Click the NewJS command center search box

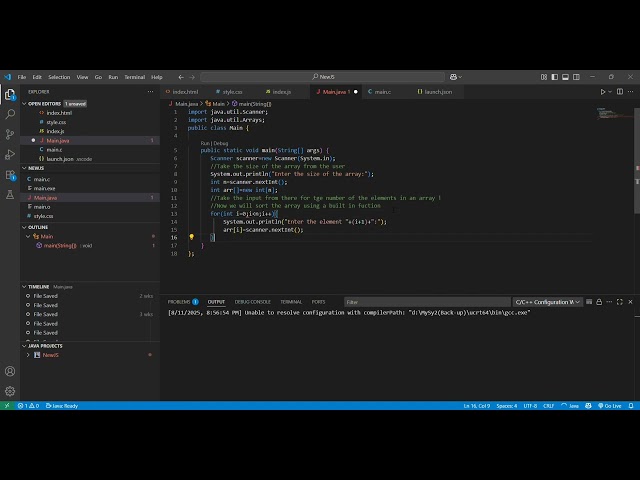(323, 77)
